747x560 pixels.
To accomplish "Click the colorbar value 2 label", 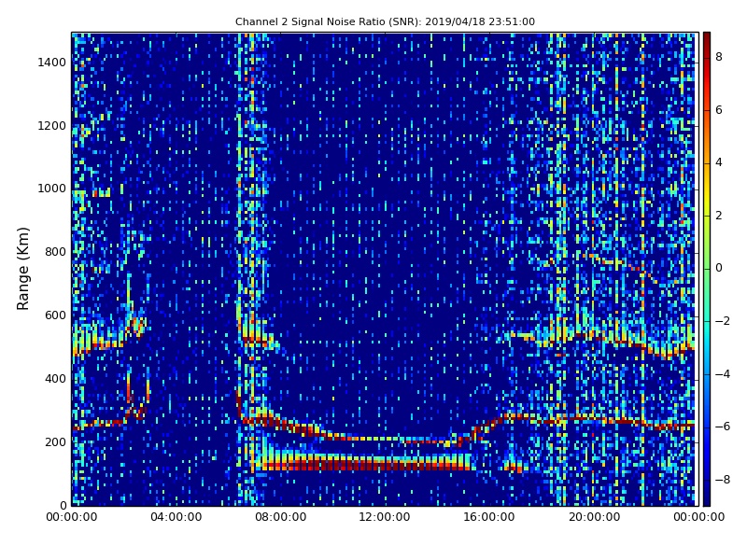I will coord(719,216).
